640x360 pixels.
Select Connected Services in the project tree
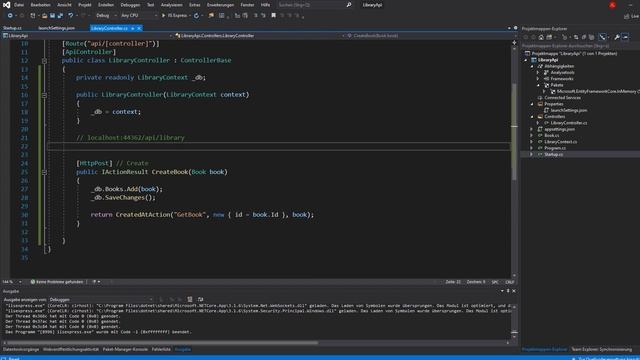[562, 98]
